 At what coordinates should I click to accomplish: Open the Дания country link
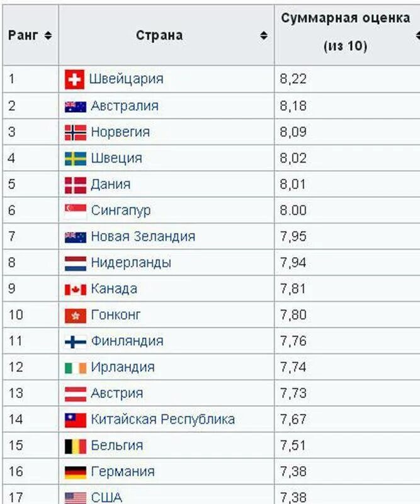[111, 185]
